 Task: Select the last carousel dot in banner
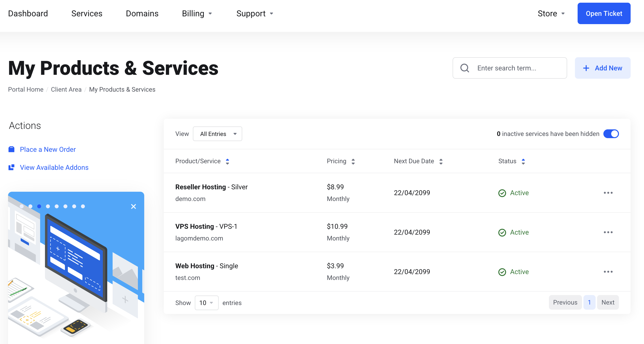click(83, 206)
